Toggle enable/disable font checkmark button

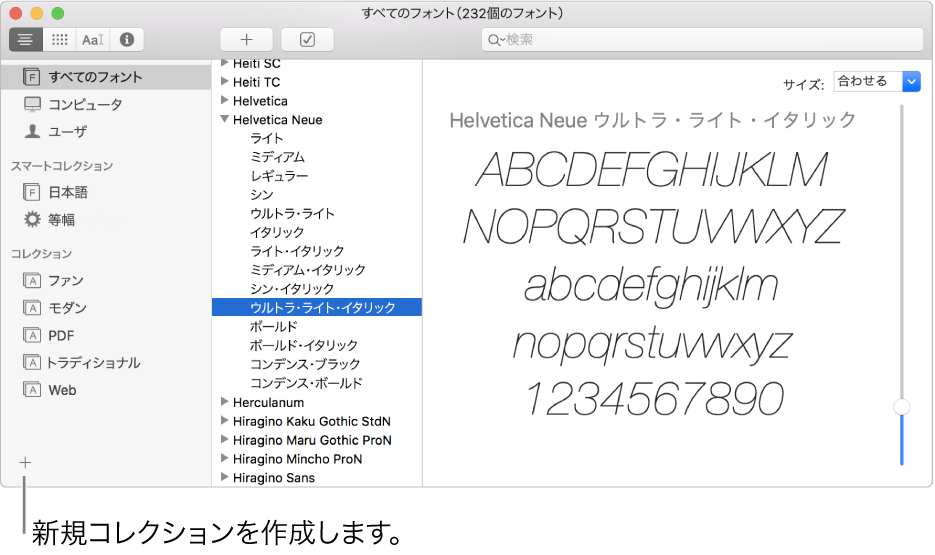[307, 40]
